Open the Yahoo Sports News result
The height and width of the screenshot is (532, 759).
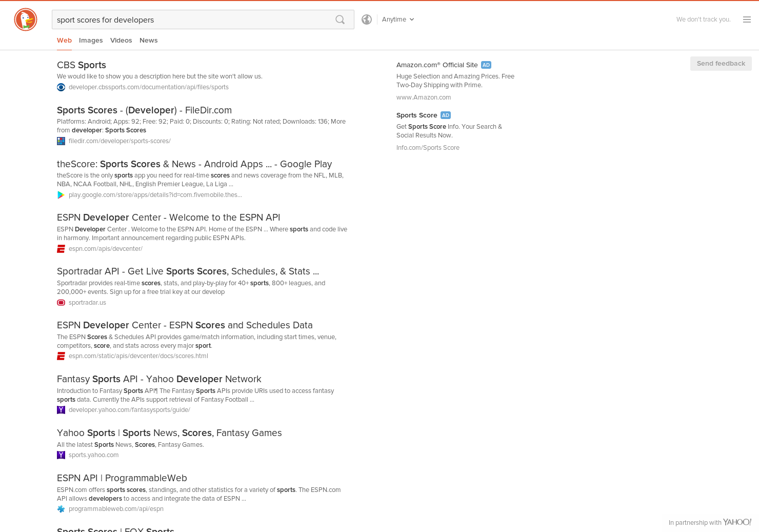(x=169, y=433)
